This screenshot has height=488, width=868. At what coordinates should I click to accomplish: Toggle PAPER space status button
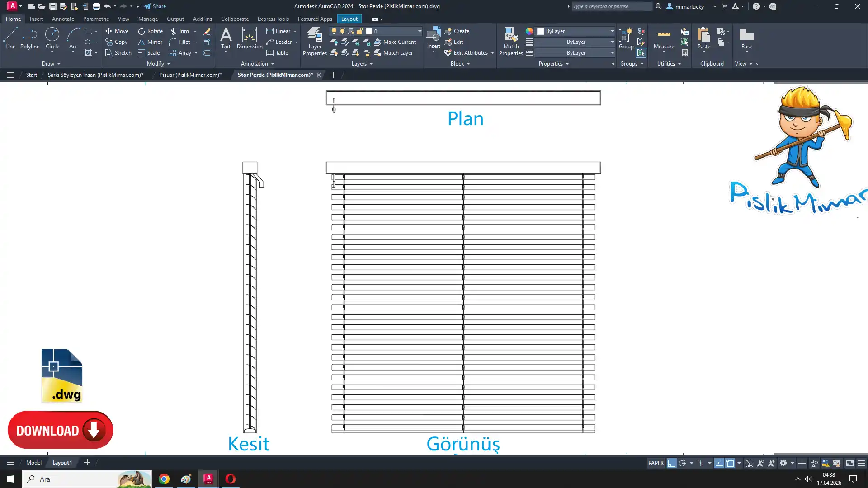[656, 463]
